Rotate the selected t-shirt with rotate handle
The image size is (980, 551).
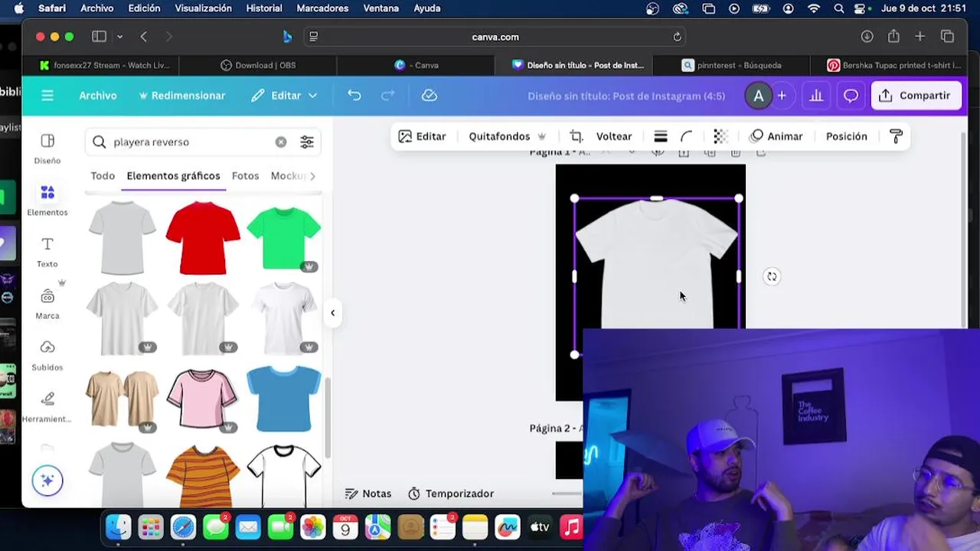point(772,277)
